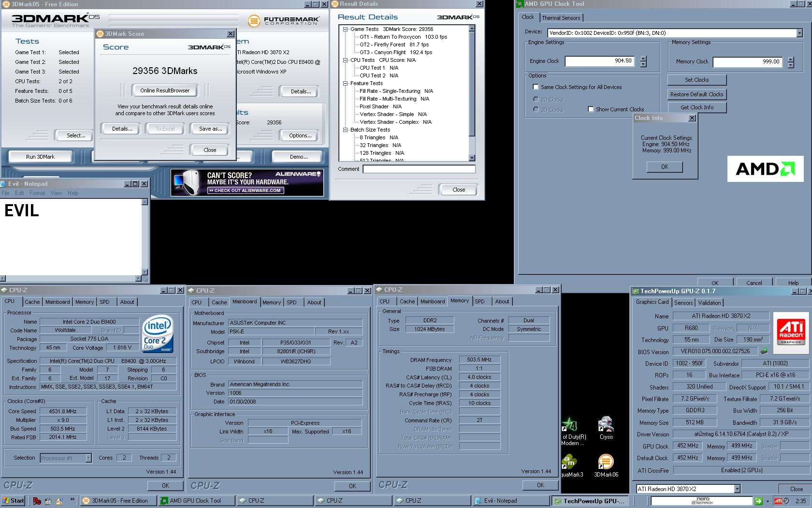Open SPD tab in Memory CPU-Z window
The width and height of the screenshot is (812, 508).
[x=479, y=301]
